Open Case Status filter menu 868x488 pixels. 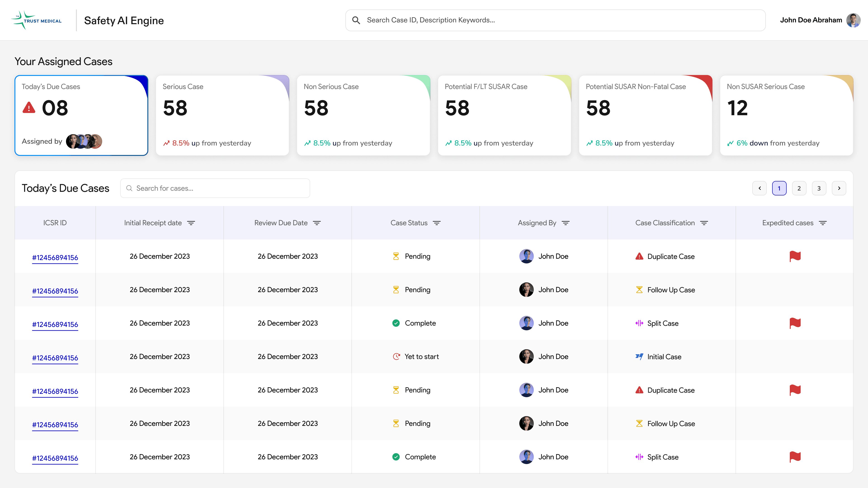pyautogui.click(x=437, y=223)
